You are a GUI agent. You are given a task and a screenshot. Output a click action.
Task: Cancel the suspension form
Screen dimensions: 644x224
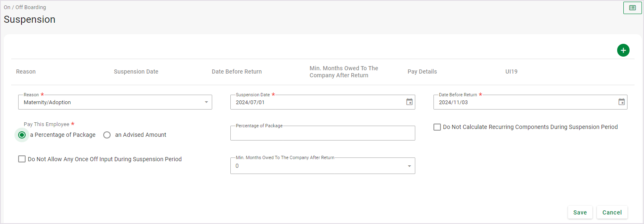point(612,212)
